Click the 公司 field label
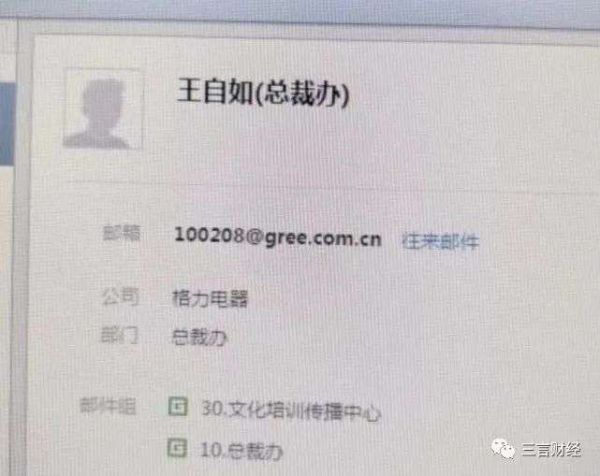Image resolution: width=600 pixels, height=476 pixels. point(120,297)
